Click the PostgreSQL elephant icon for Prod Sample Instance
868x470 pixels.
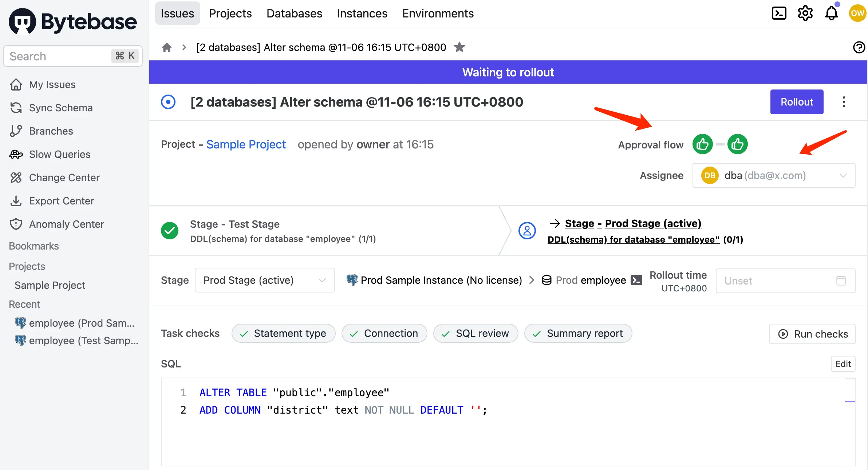point(352,280)
